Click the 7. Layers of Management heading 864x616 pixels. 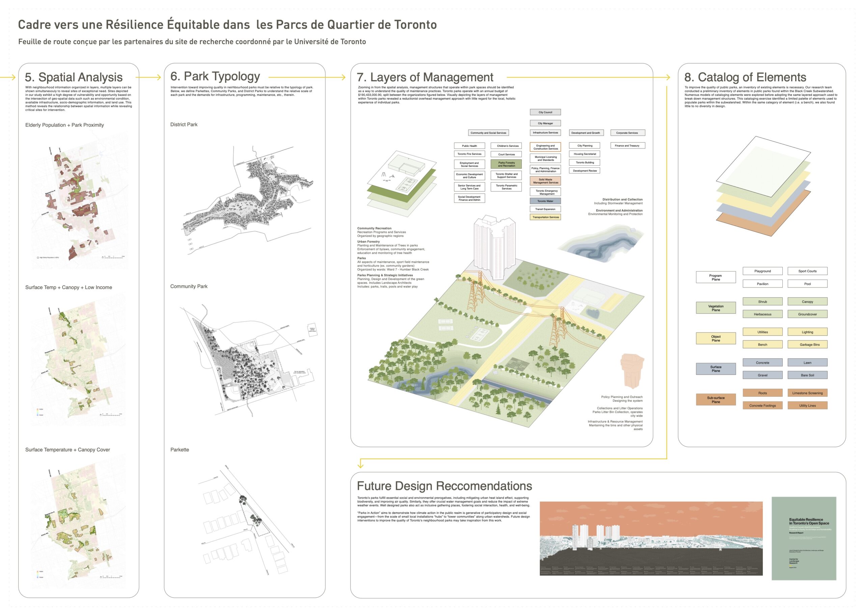(425, 77)
